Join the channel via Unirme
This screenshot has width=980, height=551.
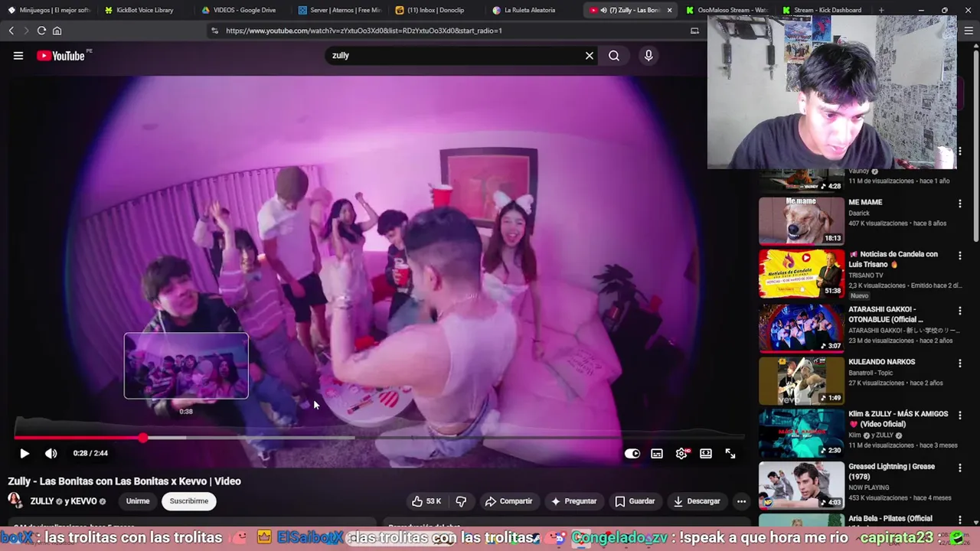click(138, 501)
